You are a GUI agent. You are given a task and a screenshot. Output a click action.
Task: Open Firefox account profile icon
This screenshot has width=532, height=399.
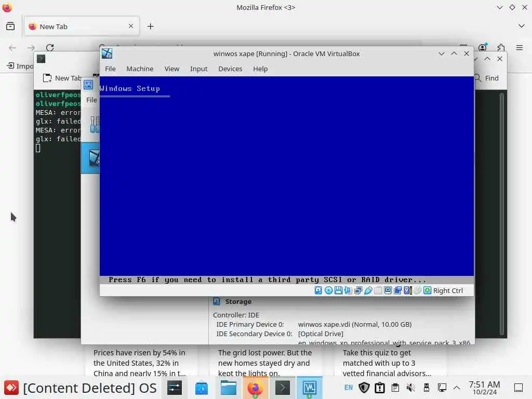coord(483,47)
